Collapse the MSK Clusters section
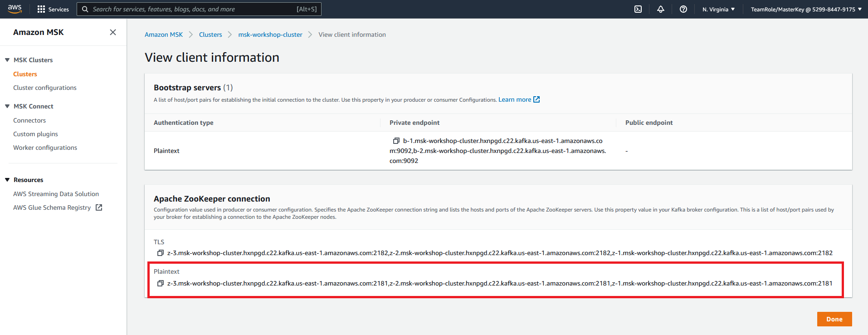 coord(7,60)
